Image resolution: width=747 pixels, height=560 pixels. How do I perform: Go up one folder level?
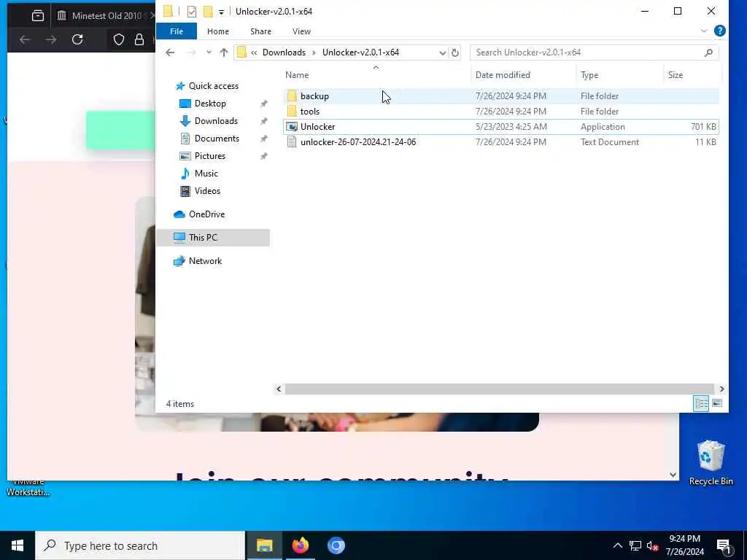pos(223,52)
